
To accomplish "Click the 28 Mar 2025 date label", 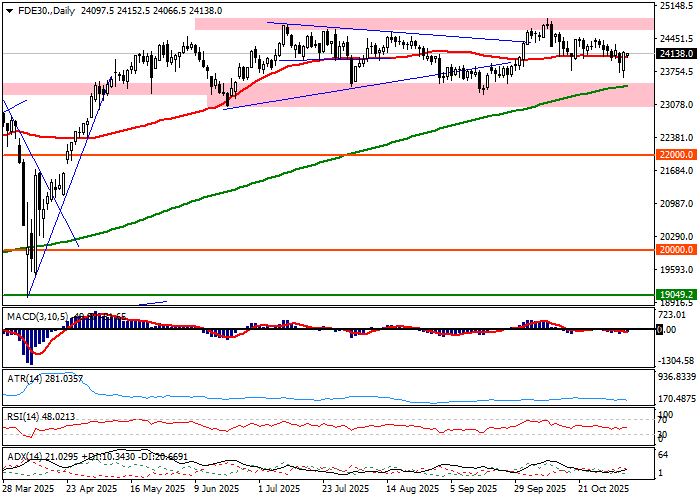I will (x=27, y=490).
